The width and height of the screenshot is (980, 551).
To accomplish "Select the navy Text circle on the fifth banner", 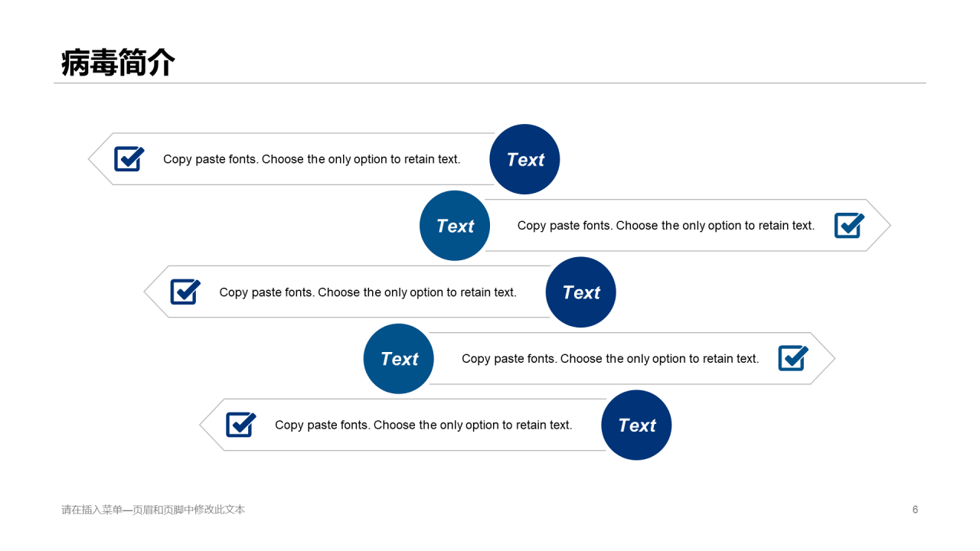I will pyautogui.click(x=636, y=425).
